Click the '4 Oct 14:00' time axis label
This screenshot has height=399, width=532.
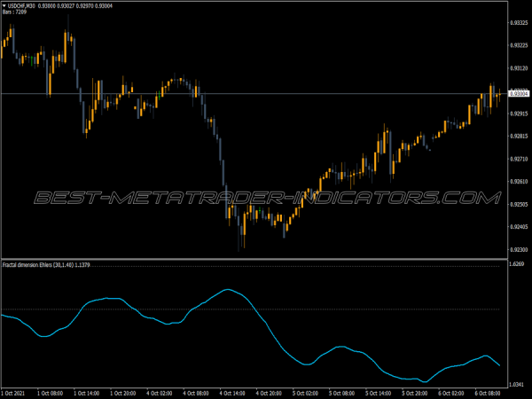pos(232,393)
